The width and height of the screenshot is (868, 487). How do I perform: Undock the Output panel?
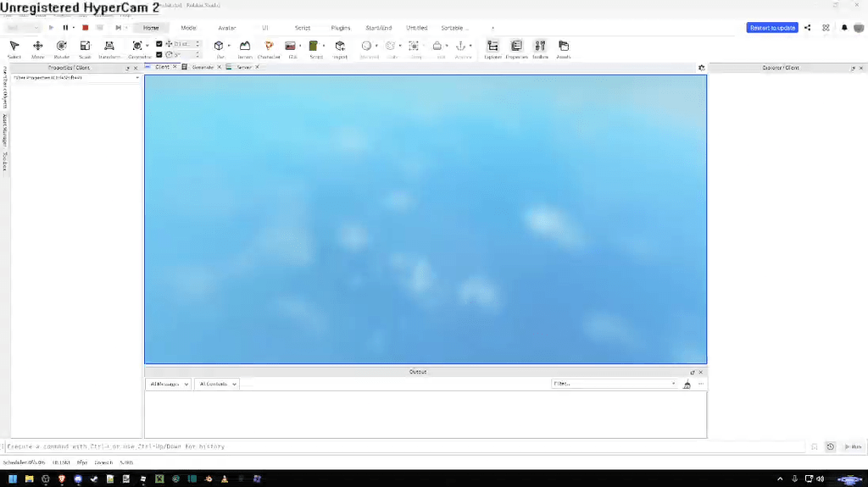[693, 373]
